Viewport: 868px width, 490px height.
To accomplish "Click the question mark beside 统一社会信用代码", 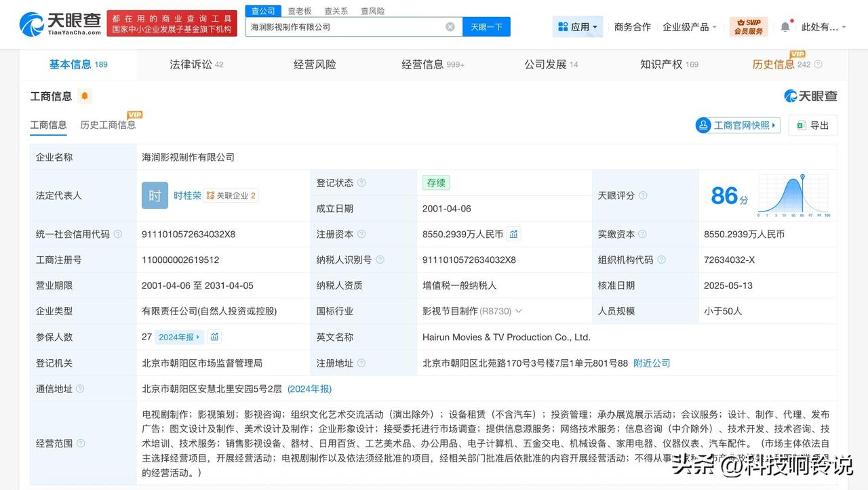I will click(x=117, y=234).
